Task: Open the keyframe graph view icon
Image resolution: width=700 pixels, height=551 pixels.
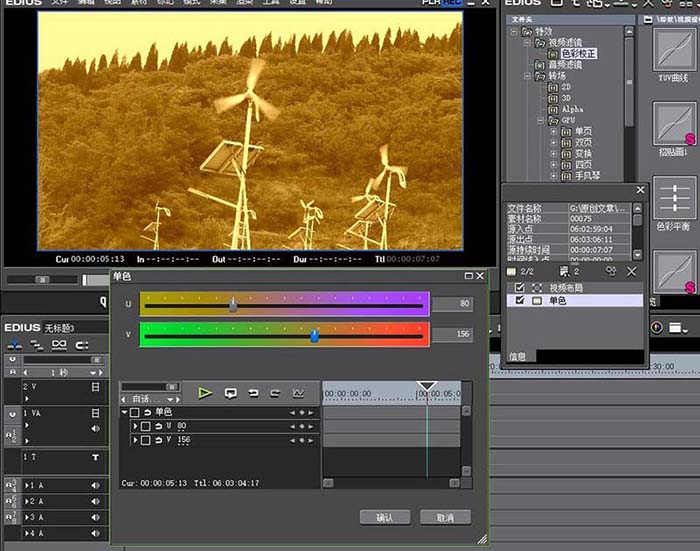Action: (x=298, y=393)
